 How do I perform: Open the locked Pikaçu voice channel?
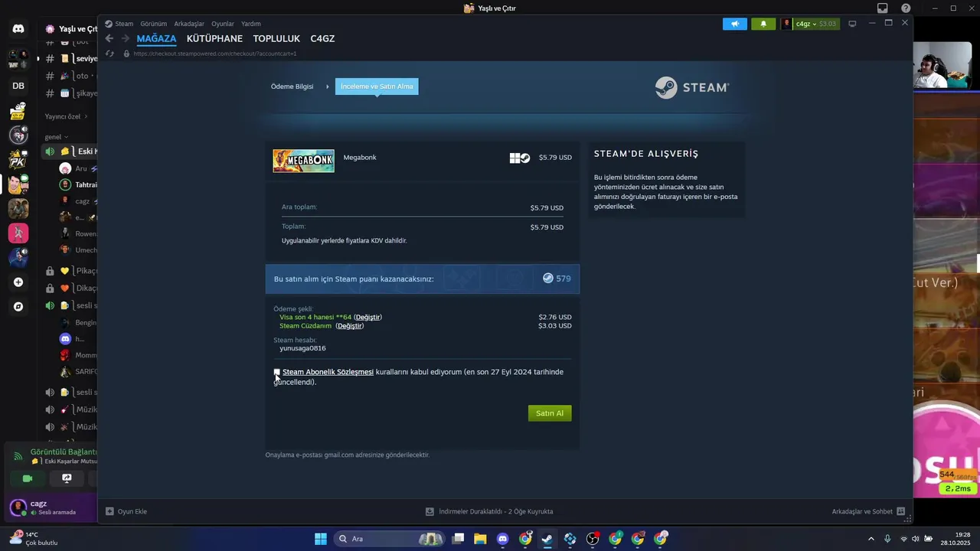(x=70, y=271)
